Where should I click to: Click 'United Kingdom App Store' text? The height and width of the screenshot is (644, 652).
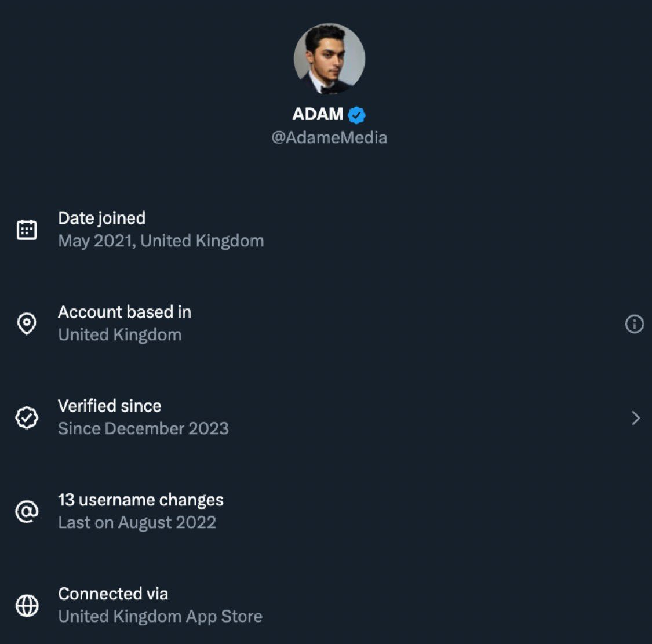click(160, 616)
